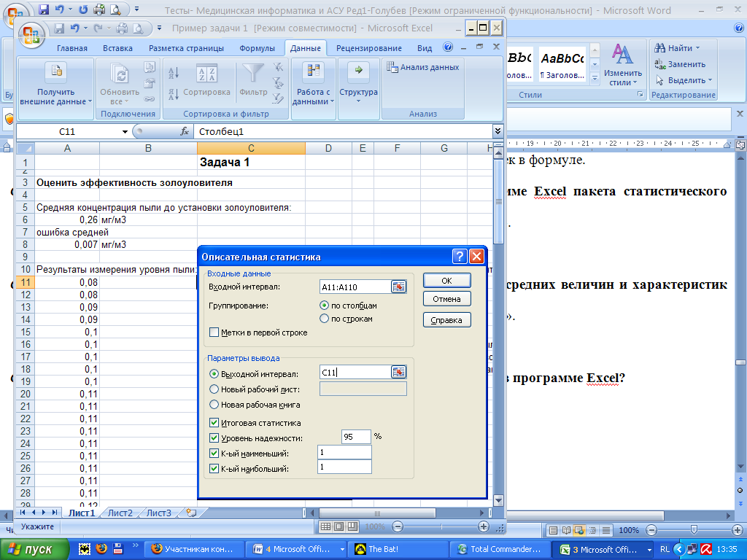Open the Рецензирование ribbon tab
Screen dimensions: 747x560
369,48
